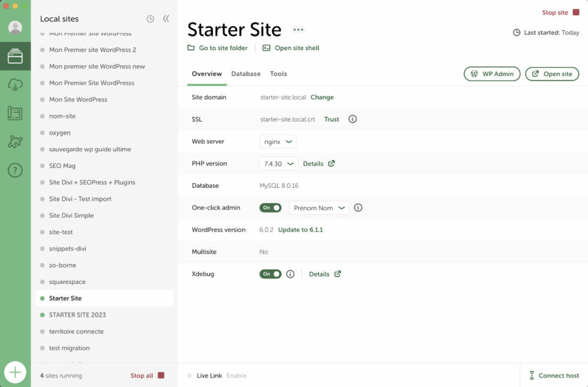
Task: Open the Prénom Nom admin user dropdown
Action: point(319,207)
